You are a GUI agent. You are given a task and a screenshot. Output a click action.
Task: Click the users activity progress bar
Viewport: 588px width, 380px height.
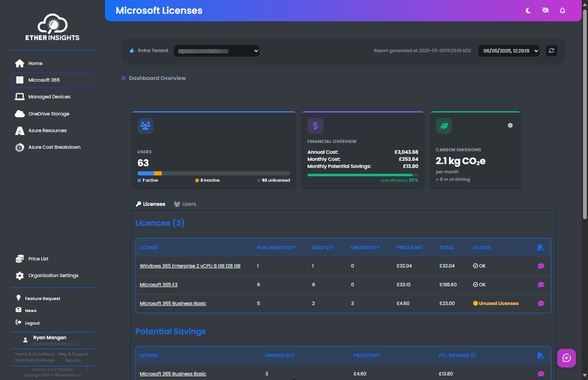[x=214, y=173]
